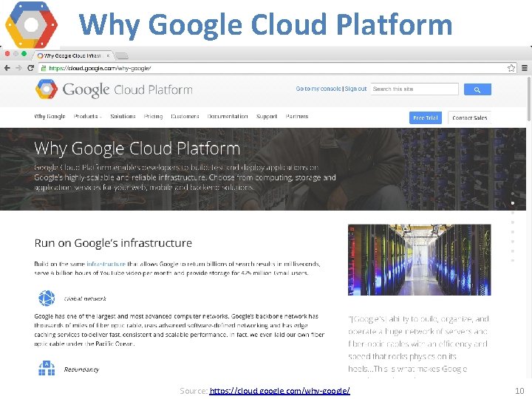
Task: Open the Chrome hamburger menu
Action: pos(524,68)
